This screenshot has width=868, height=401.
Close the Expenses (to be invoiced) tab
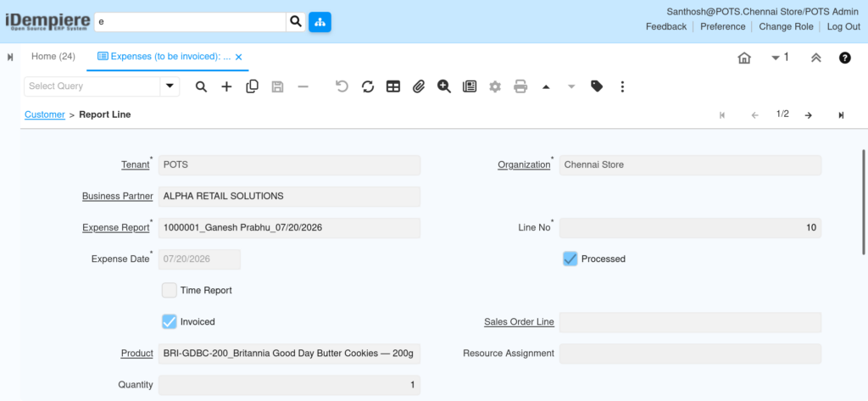238,57
